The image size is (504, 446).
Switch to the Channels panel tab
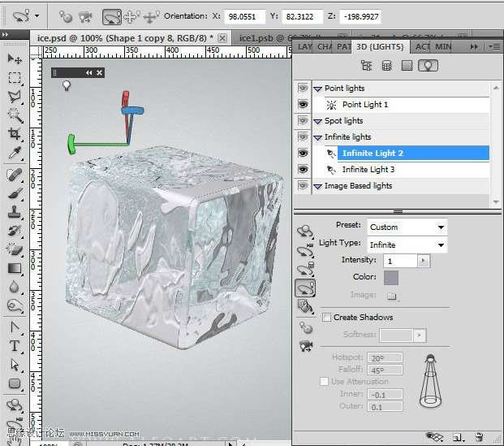click(325, 47)
